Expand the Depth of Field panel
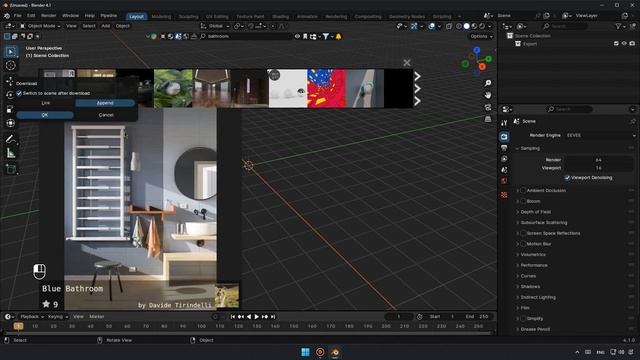Viewport: 640px width, 360px height. [x=536, y=212]
